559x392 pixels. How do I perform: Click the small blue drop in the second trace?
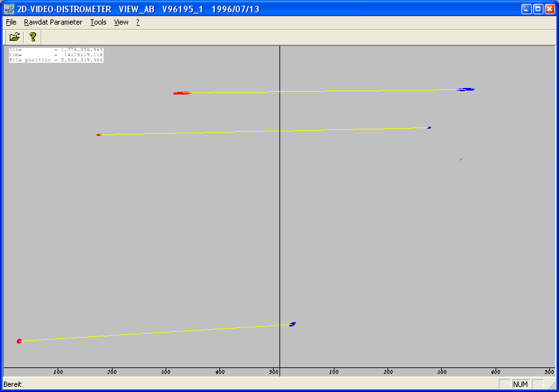pos(429,127)
